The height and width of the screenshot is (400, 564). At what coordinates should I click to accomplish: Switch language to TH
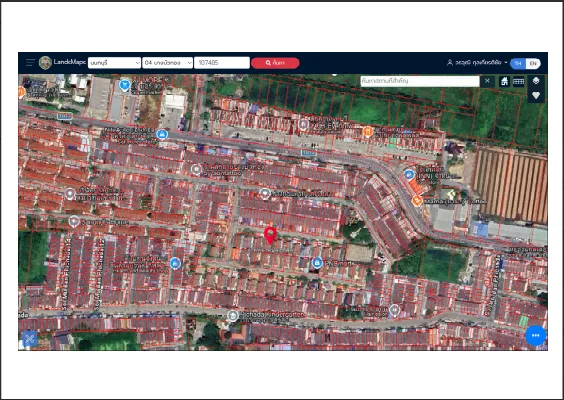click(518, 63)
